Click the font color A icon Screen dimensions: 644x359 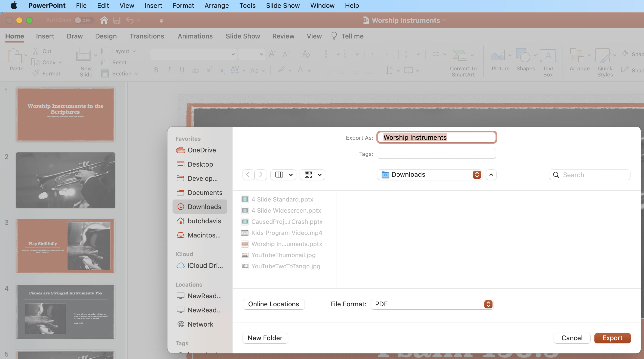(x=300, y=70)
